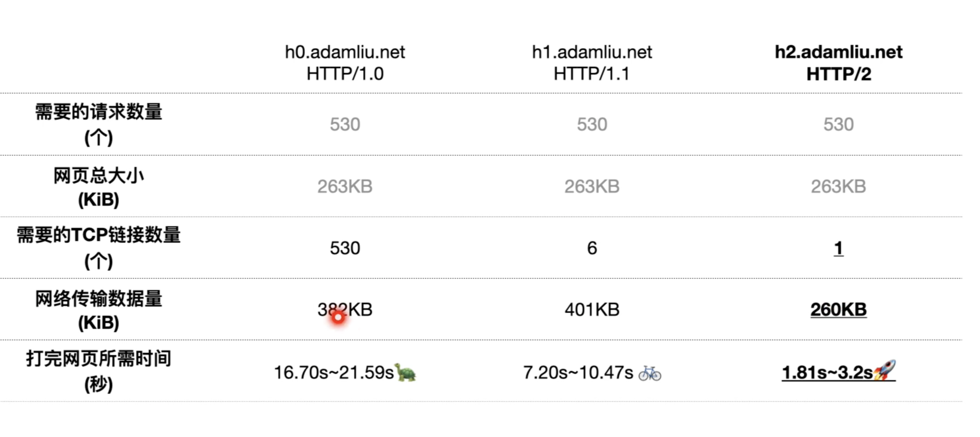
Task: Click the row label 需要的请求数量
Action: pos(99,112)
